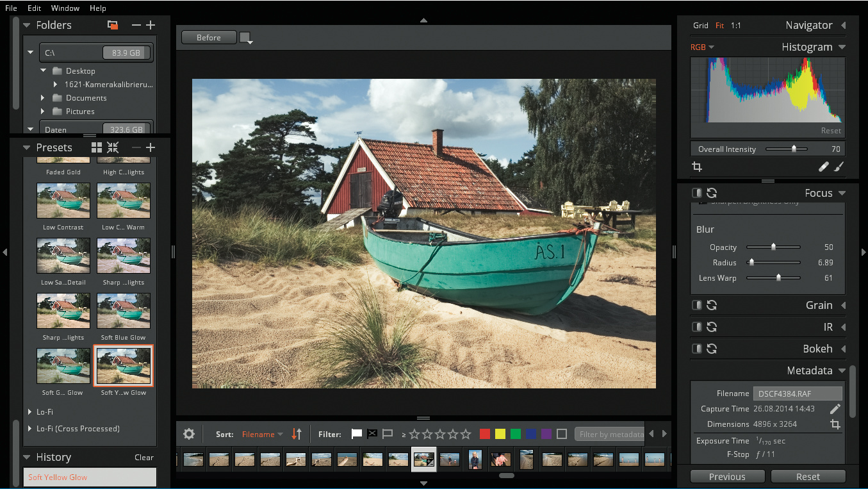This screenshot has width=868, height=489.
Task: Click the red color label filter swatch
Action: pos(485,434)
